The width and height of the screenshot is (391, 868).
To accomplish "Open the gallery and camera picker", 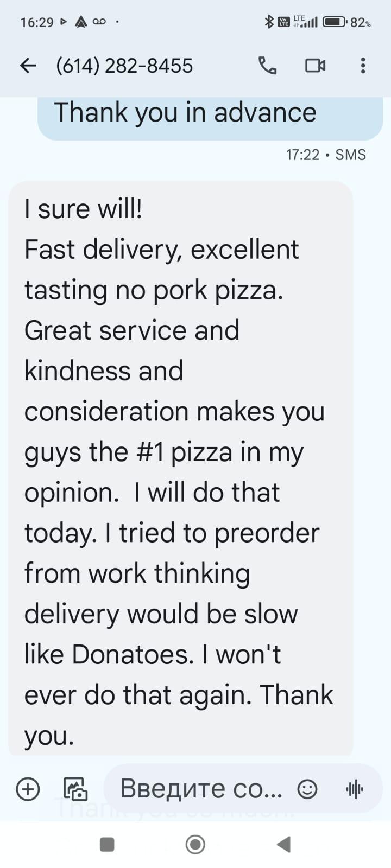I will pyautogui.click(x=75, y=789).
